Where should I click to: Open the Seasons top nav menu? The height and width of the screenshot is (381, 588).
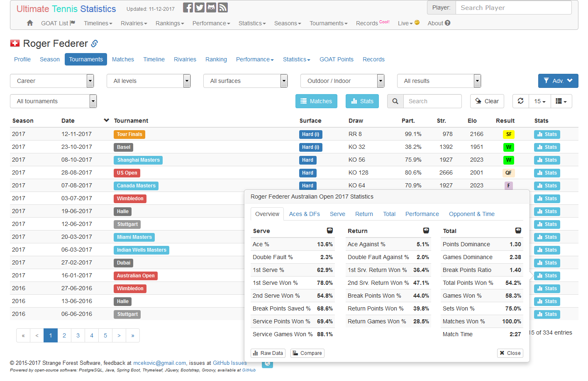pos(288,23)
